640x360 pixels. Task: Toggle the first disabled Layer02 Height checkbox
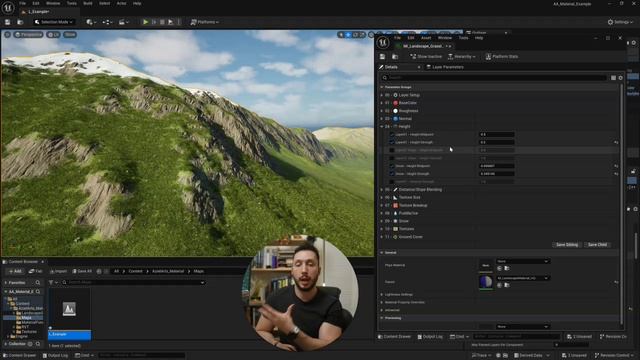(391, 150)
